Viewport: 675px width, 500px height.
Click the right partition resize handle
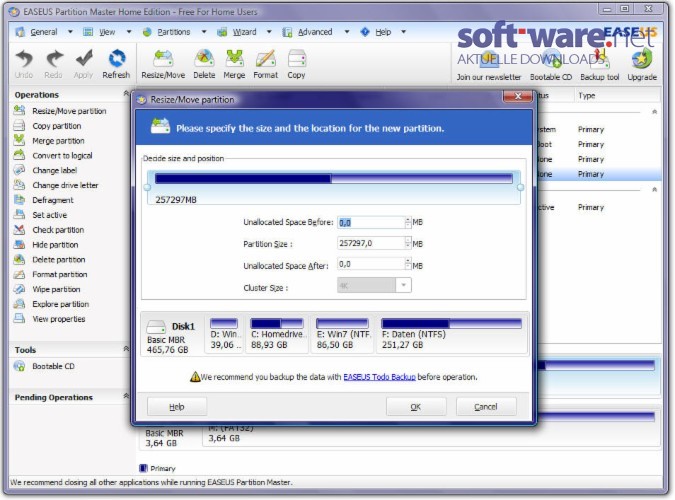pyautogui.click(x=520, y=187)
